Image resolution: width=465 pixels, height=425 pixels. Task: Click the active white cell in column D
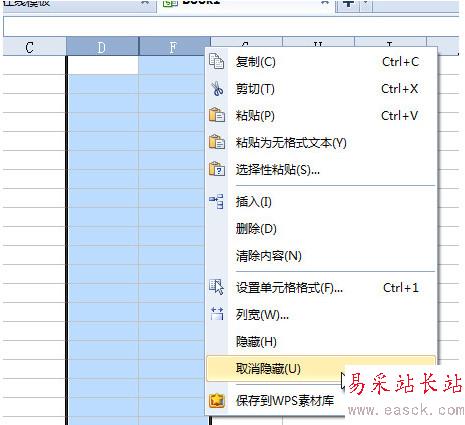click(103, 65)
